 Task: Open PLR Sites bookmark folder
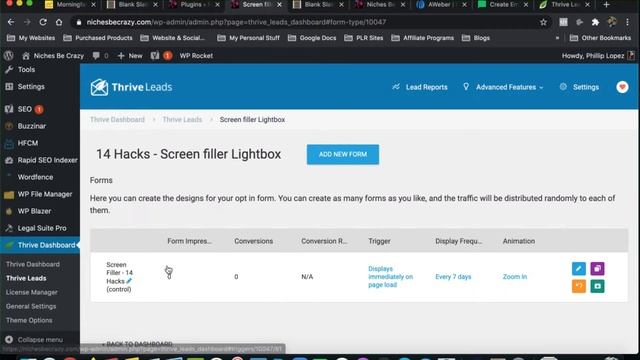point(364,38)
